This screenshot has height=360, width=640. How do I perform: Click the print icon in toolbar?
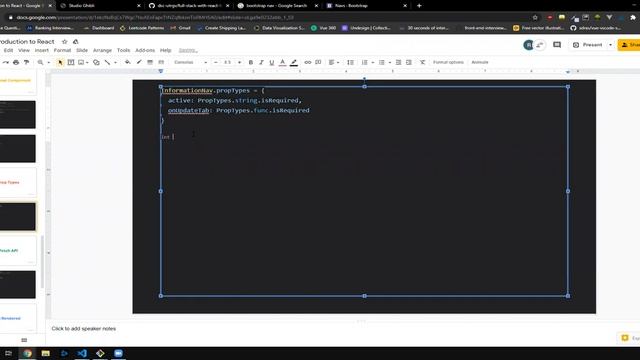(x=16, y=62)
